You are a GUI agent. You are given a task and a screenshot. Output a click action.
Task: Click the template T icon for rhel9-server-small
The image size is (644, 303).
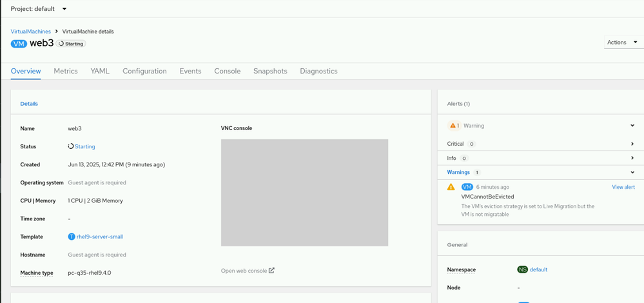(72, 237)
